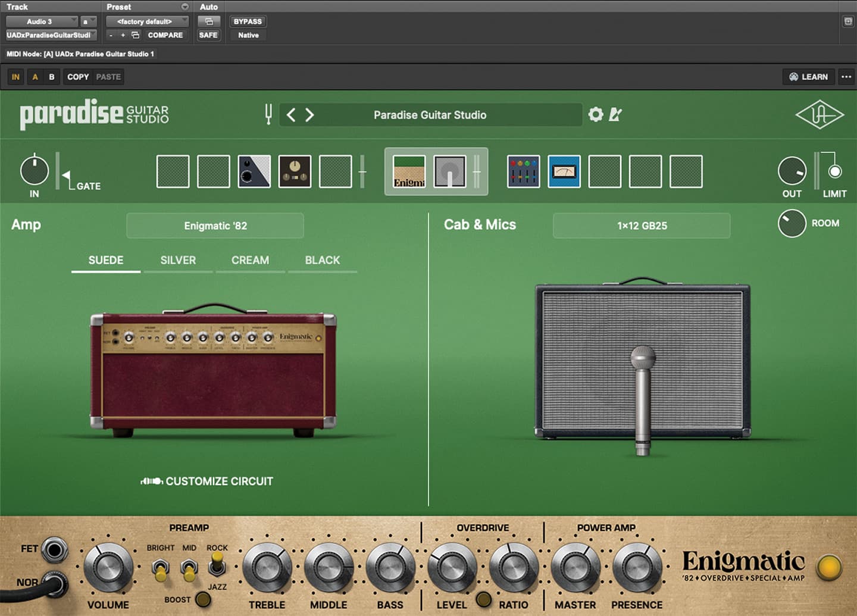Select the Enigmatic amp slot thumbnail
Image resolution: width=857 pixels, height=616 pixels.
click(x=409, y=171)
